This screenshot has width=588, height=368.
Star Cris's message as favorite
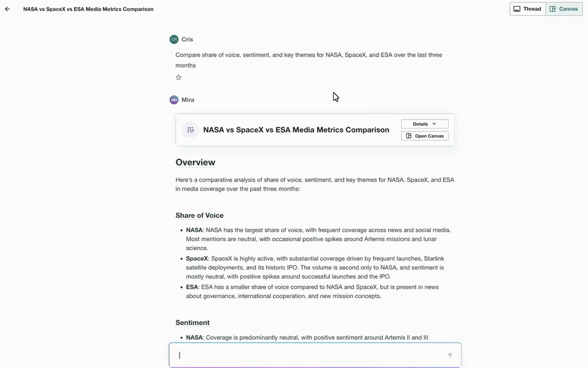click(x=178, y=78)
